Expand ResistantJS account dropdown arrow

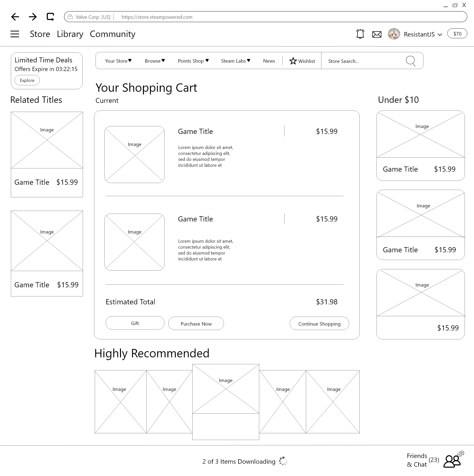point(440,35)
